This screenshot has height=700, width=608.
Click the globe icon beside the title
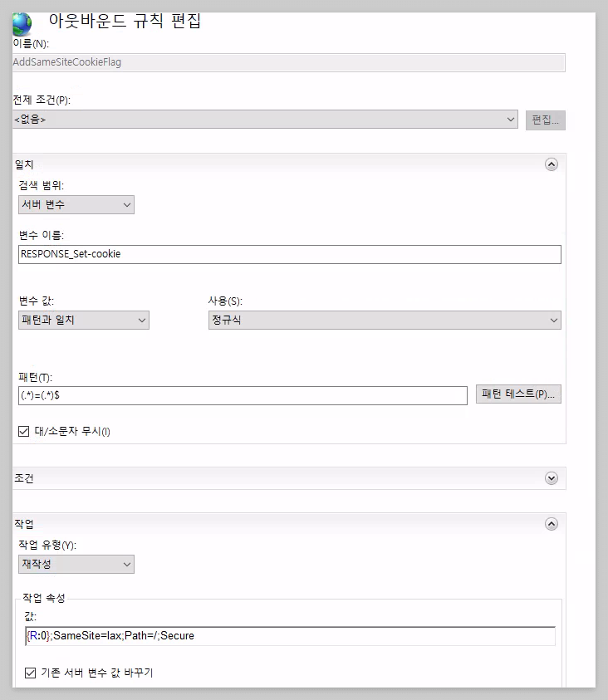click(22, 24)
